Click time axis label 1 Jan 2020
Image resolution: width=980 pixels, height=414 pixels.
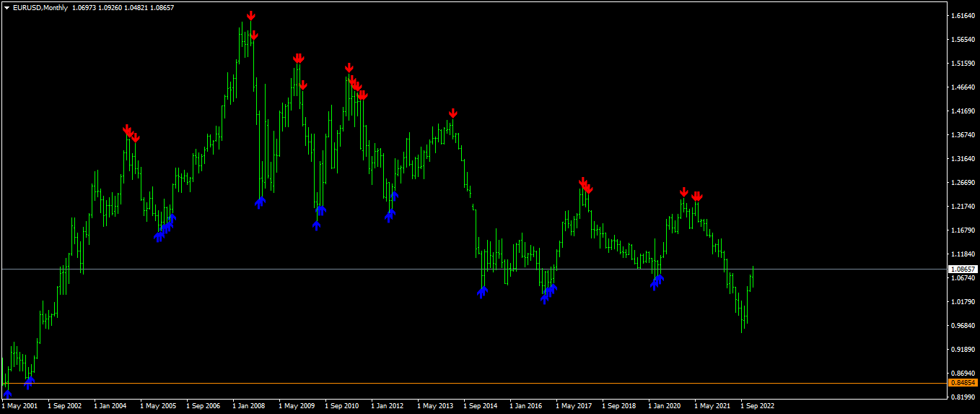tap(665, 406)
